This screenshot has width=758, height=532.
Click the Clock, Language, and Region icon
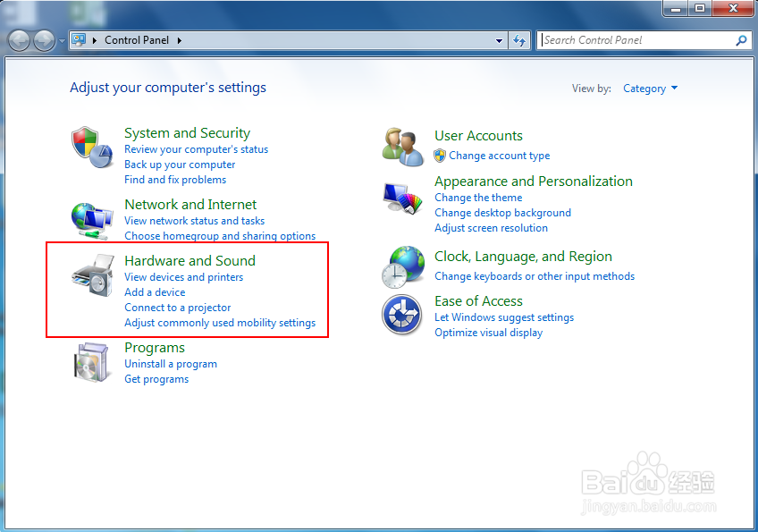403,266
